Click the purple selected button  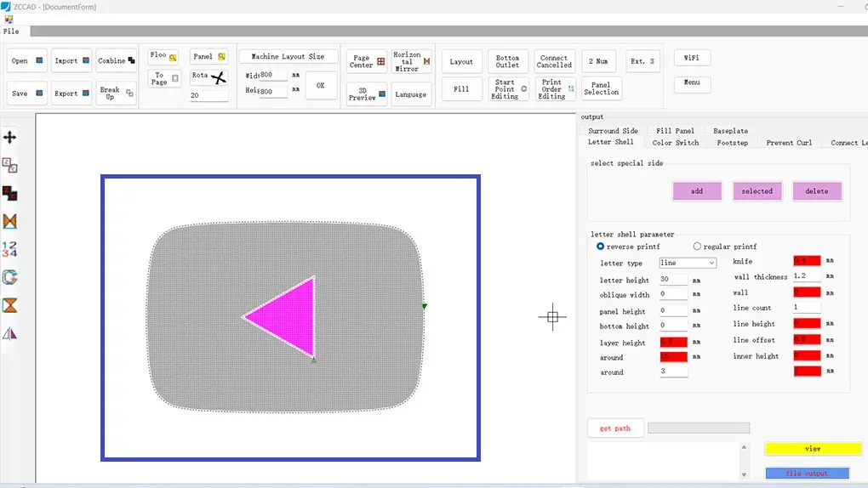coord(757,191)
